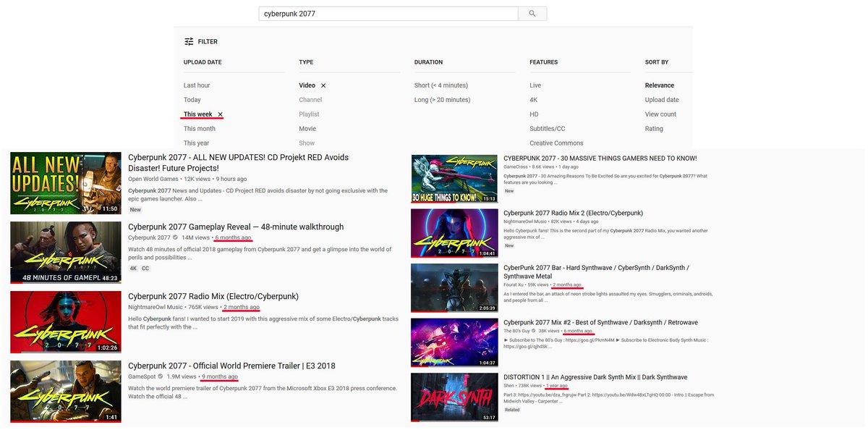This screenshot has height=430, width=868.
Task: Enable Creative Commons feature filter
Action: point(556,143)
